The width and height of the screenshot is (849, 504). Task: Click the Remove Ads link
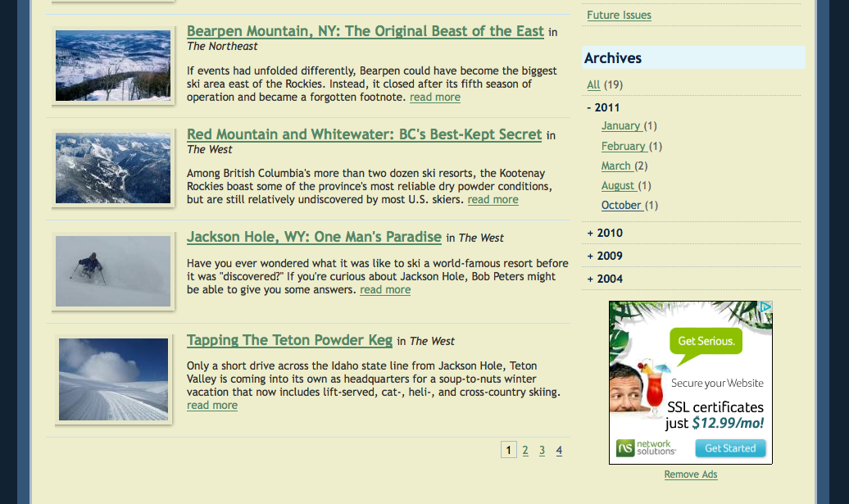691,474
